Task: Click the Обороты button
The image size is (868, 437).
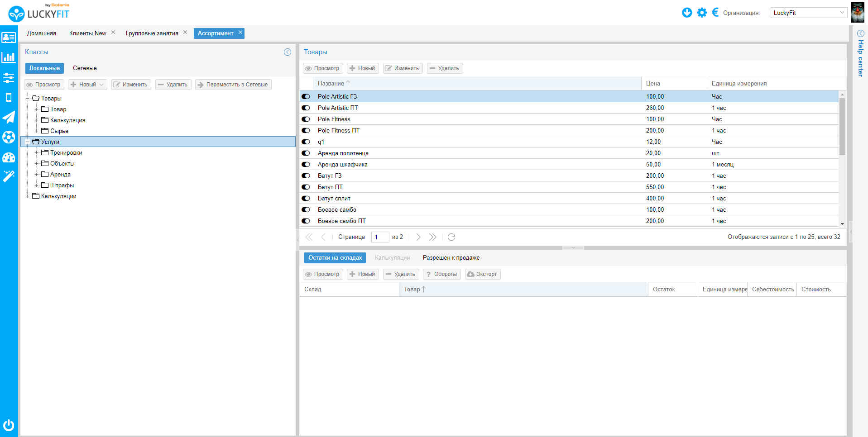Action: (x=442, y=274)
